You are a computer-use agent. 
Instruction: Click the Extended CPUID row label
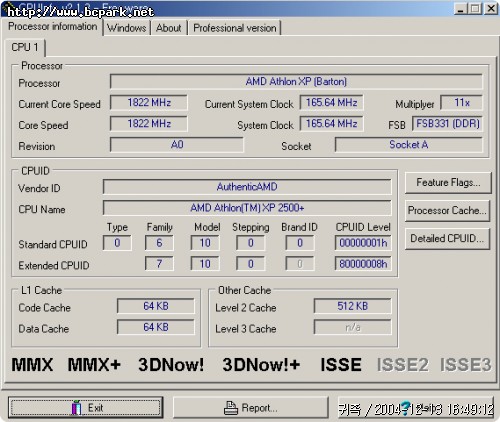[x=54, y=265]
